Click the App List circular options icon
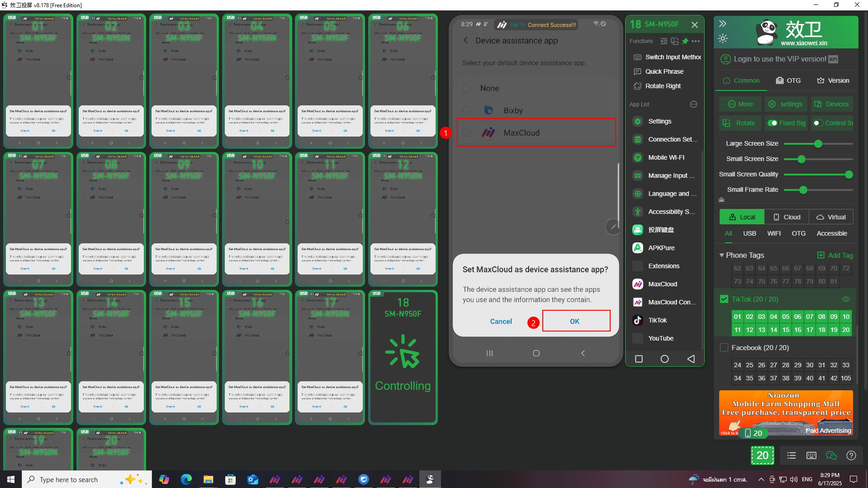This screenshot has width=868, height=488. pos(694,104)
